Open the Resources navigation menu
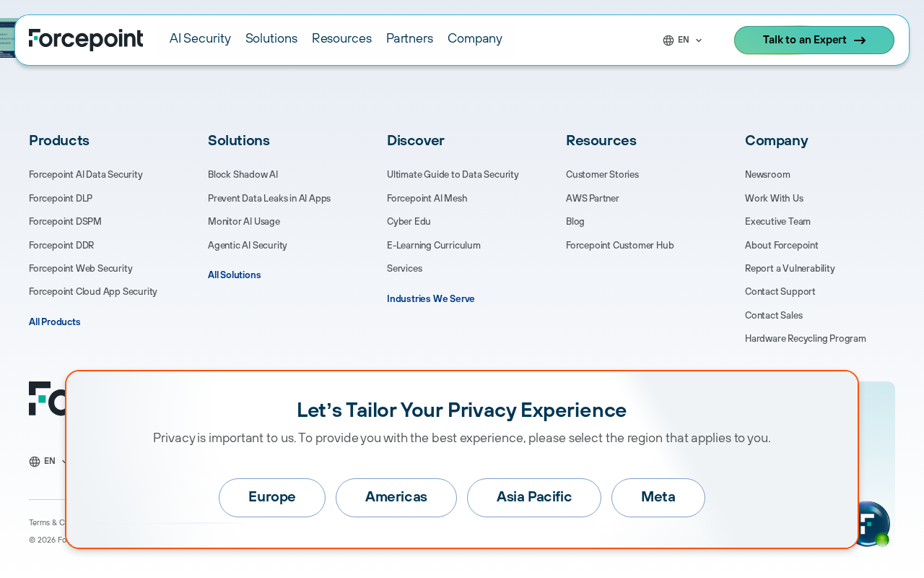This screenshot has width=924, height=578. click(341, 39)
